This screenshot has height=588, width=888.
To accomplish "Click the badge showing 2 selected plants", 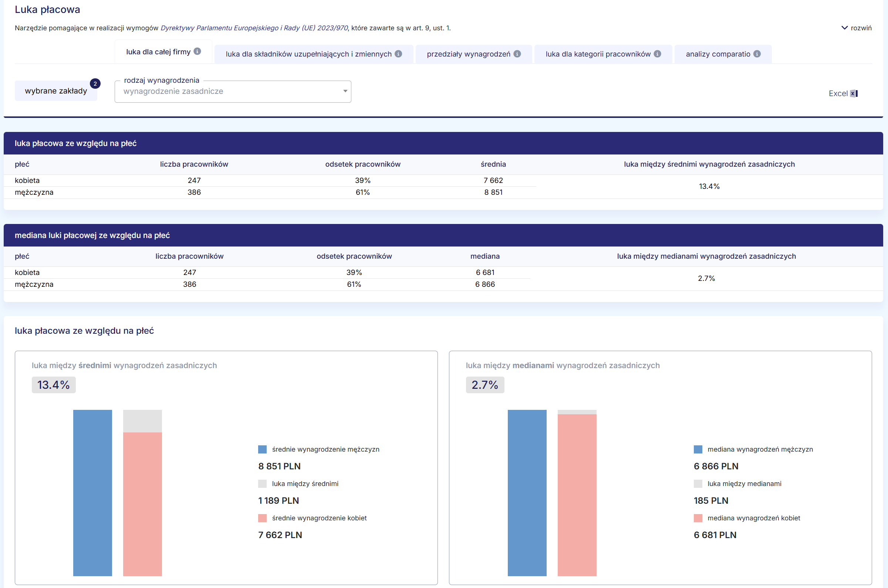I will (95, 84).
